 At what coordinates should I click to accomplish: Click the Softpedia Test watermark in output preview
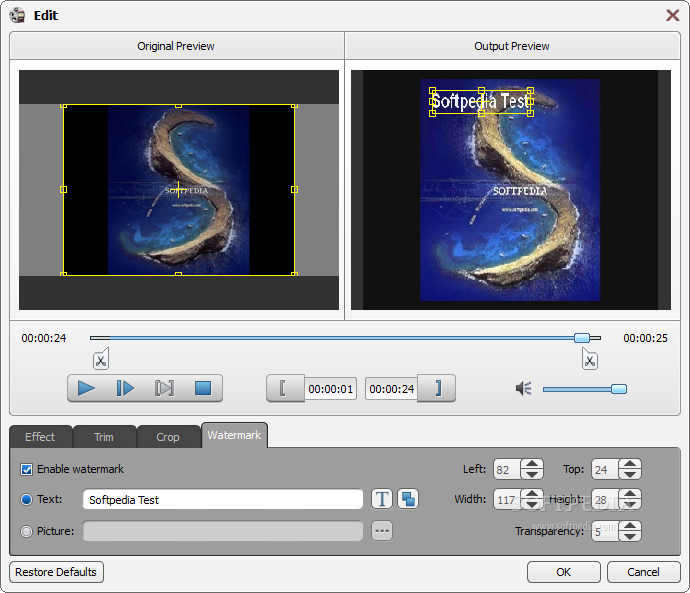coord(481,102)
